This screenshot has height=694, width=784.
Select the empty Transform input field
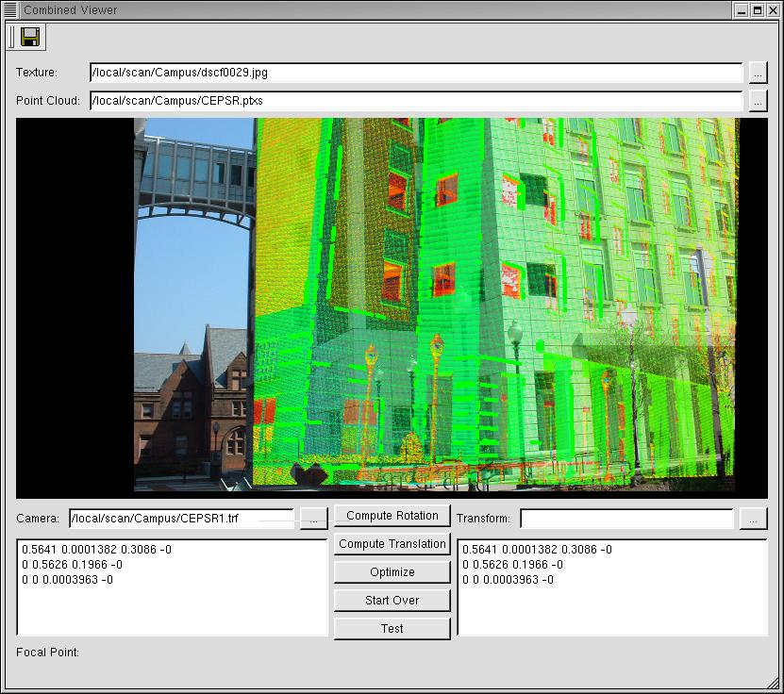pos(626,519)
